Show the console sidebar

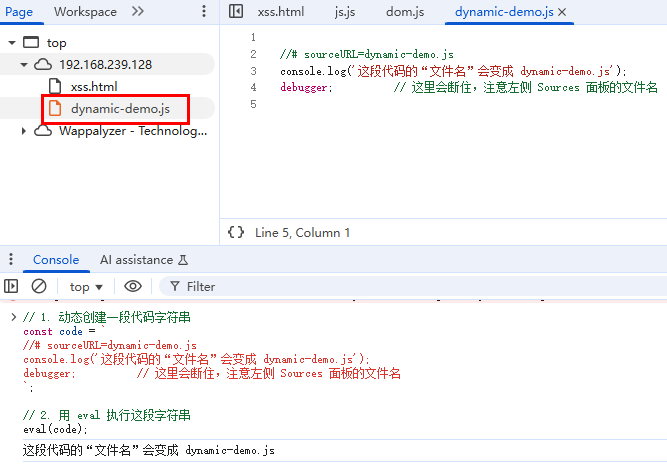coord(11,286)
